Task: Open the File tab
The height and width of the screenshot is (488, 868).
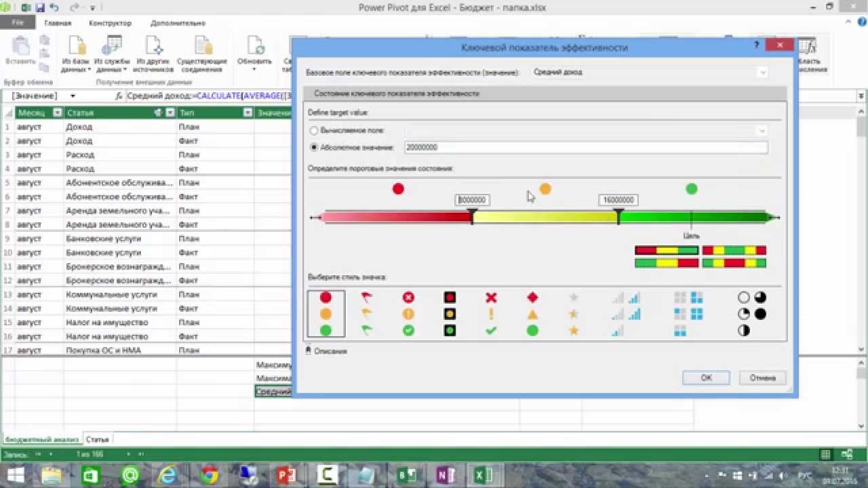Action: click(17, 23)
